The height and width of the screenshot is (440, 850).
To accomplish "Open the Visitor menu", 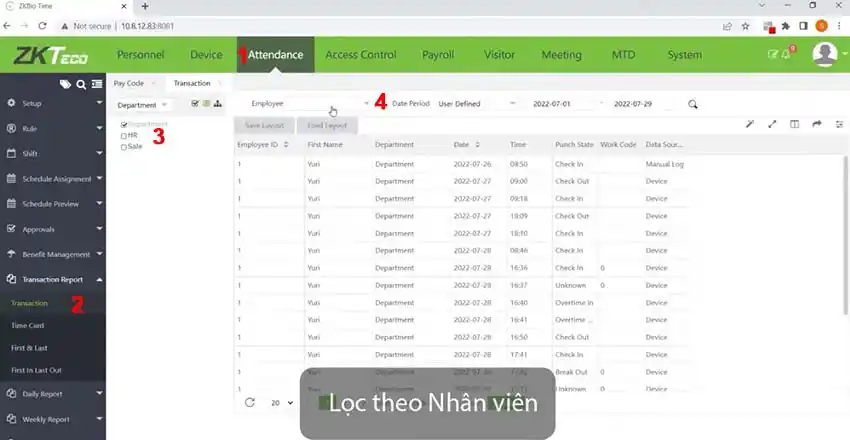I will [499, 55].
